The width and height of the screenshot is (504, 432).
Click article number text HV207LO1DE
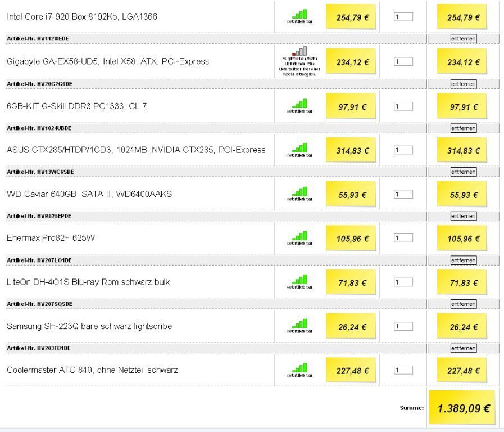click(x=55, y=260)
